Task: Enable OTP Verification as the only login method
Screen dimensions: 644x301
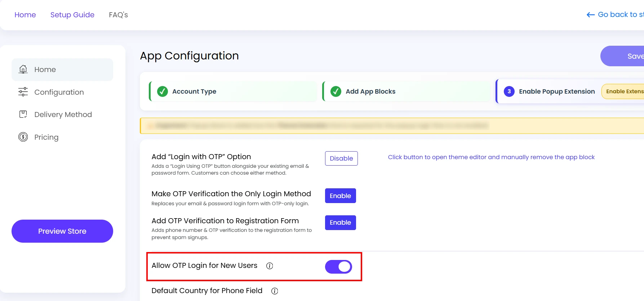Action: [340, 196]
